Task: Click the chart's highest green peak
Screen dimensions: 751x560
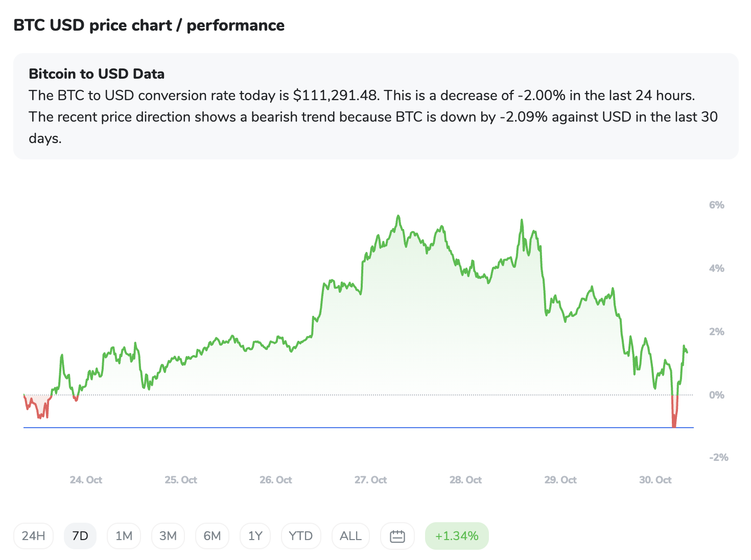Action: coord(398,217)
